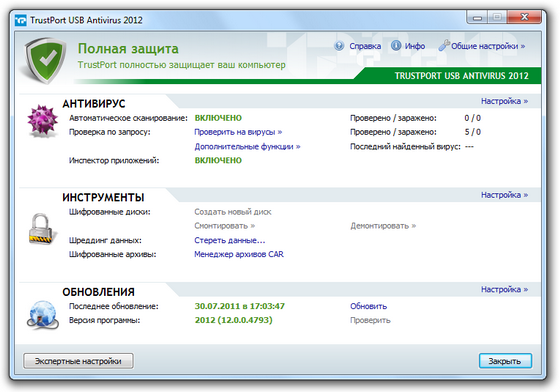Click Создать новый диск link

pos(233,212)
